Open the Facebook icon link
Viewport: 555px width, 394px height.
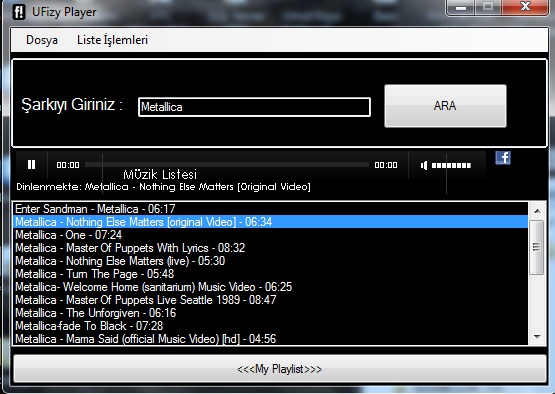(x=503, y=158)
